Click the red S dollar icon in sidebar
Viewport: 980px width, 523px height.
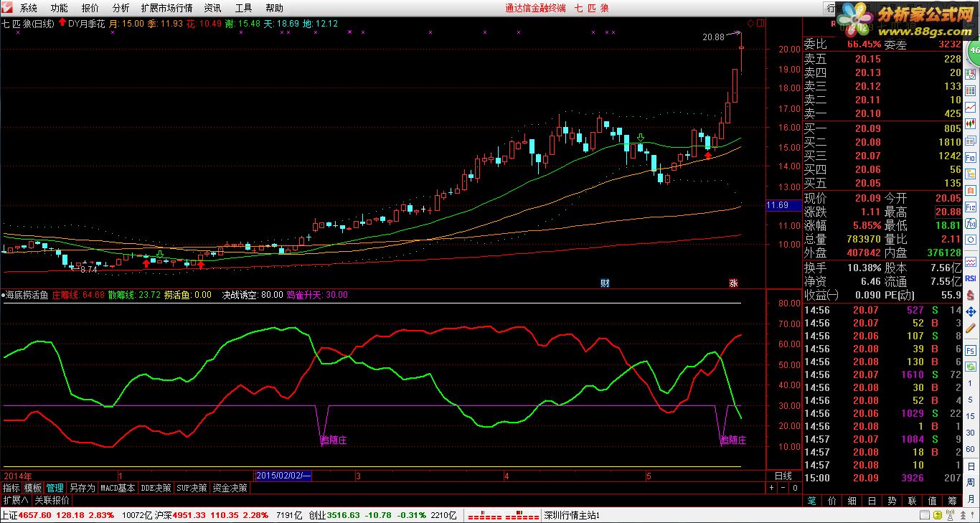(971, 295)
